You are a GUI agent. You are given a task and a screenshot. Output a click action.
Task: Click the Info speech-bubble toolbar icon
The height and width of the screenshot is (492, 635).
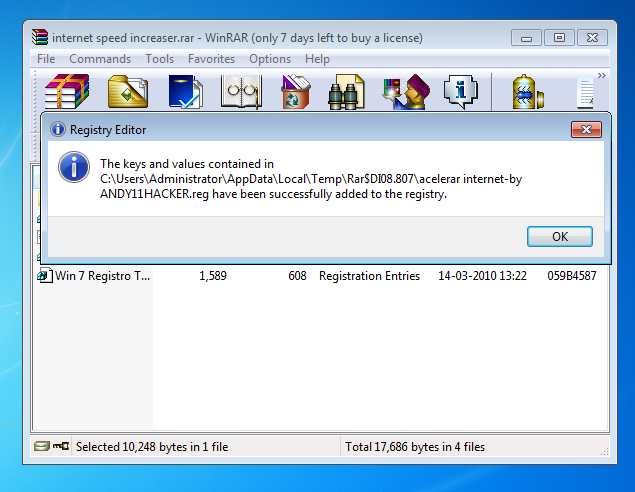461,92
